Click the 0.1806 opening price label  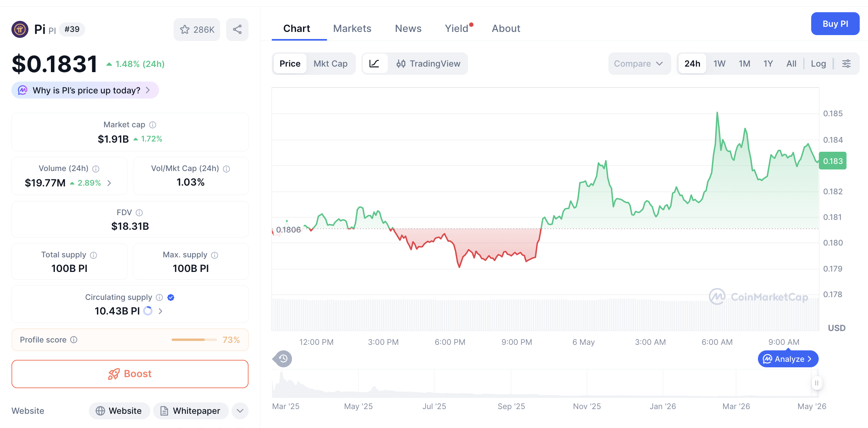(288, 230)
